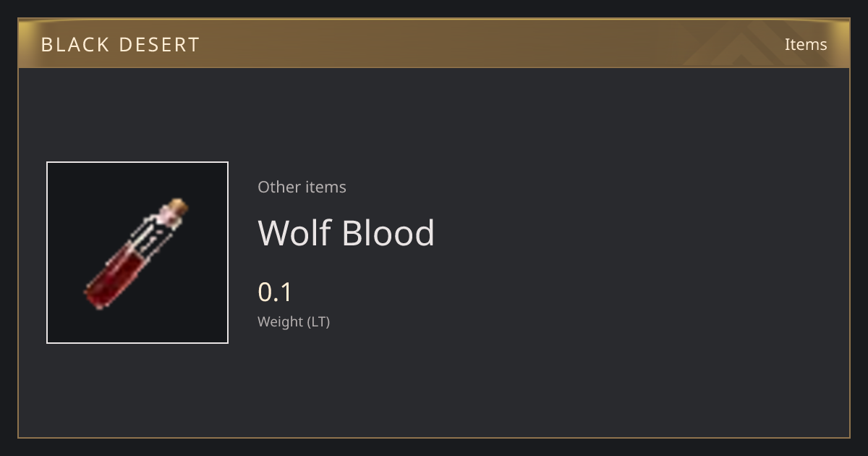The image size is (868, 456).
Task: Click the 0.1 weight value
Action: pyautogui.click(x=275, y=292)
